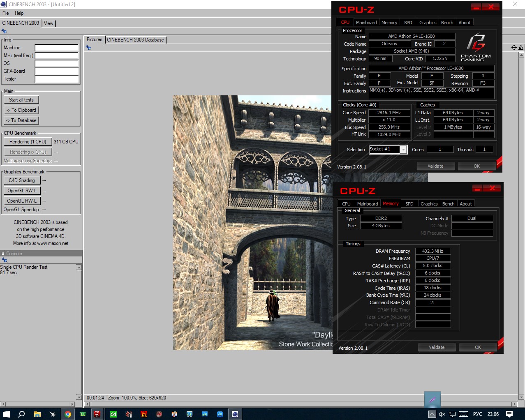Copy results with To Clipboard button
The width and height of the screenshot is (525, 420).
[21, 110]
